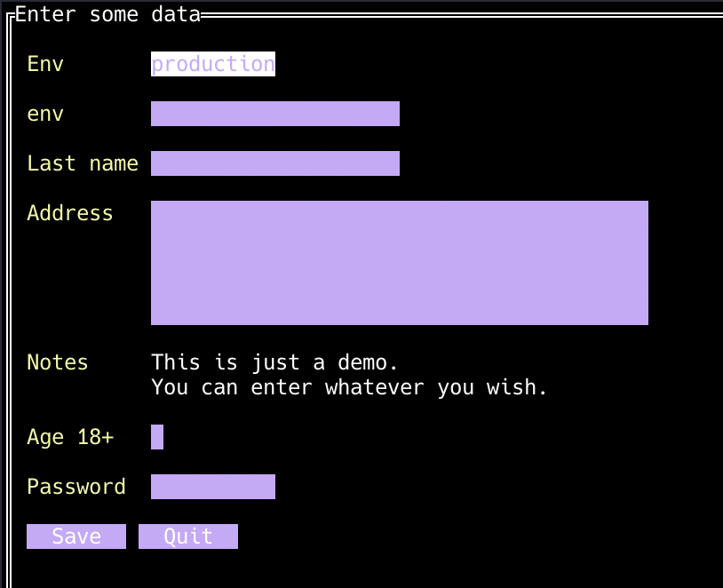The height and width of the screenshot is (588, 723).
Task: Click the Save button
Action: pos(76,536)
